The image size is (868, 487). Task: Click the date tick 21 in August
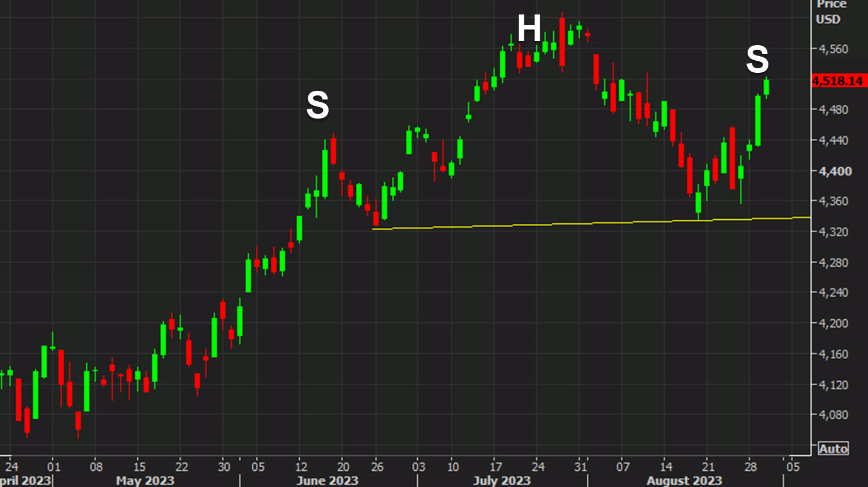click(x=708, y=466)
